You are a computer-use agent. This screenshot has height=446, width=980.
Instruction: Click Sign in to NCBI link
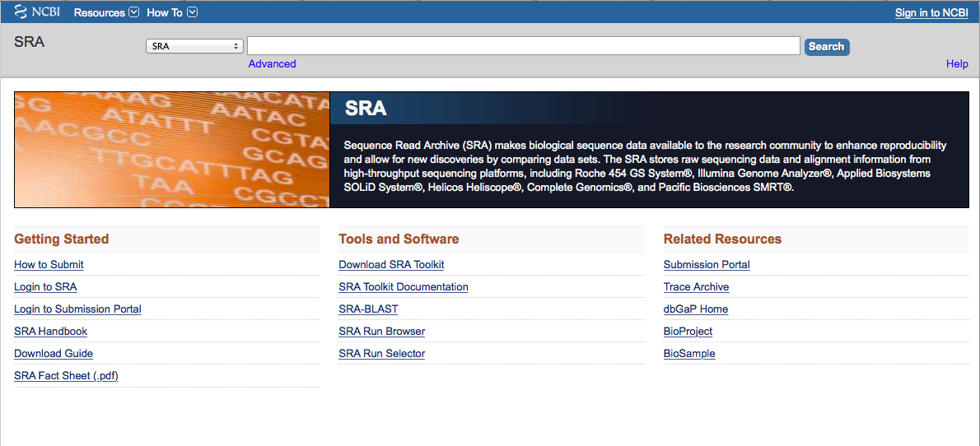931,12
